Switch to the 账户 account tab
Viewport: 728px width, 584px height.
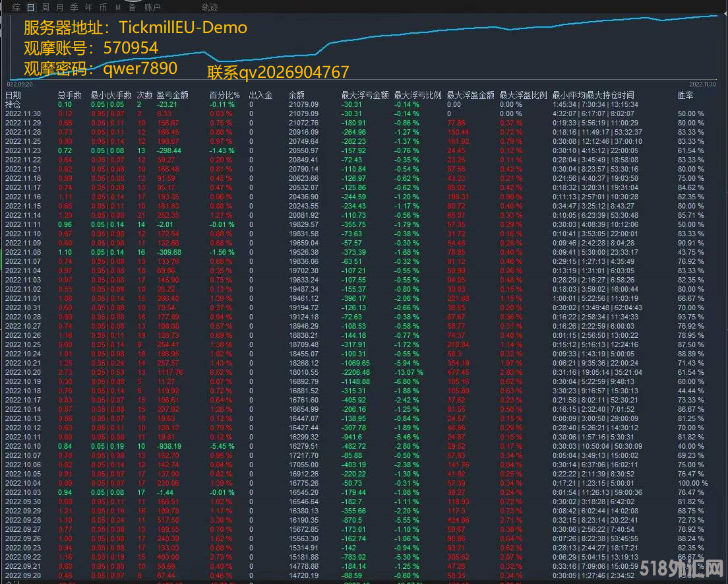pos(152,7)
